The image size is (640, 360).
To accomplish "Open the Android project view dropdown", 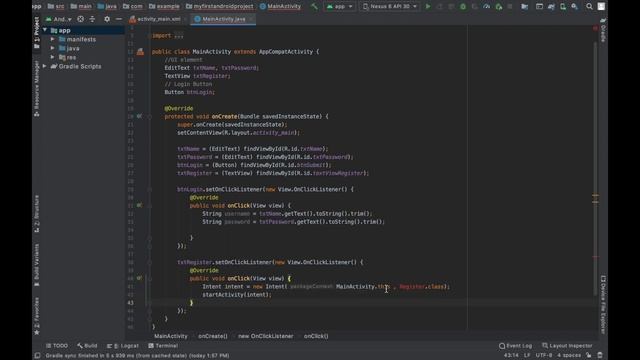I will point(59,19).
